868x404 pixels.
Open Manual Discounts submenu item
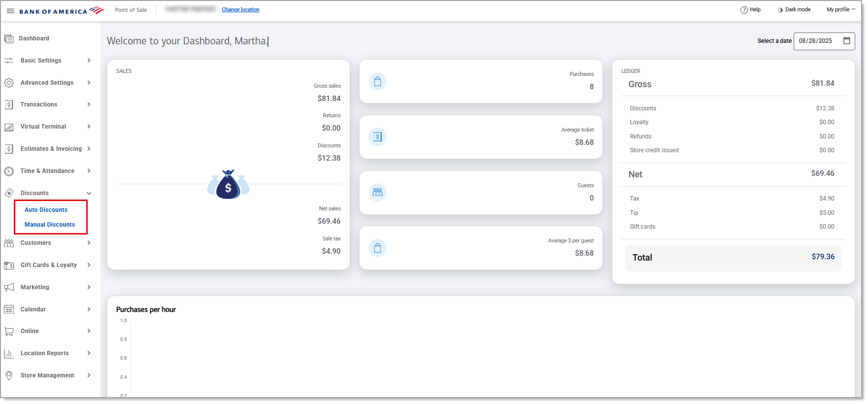click(50, 225)
